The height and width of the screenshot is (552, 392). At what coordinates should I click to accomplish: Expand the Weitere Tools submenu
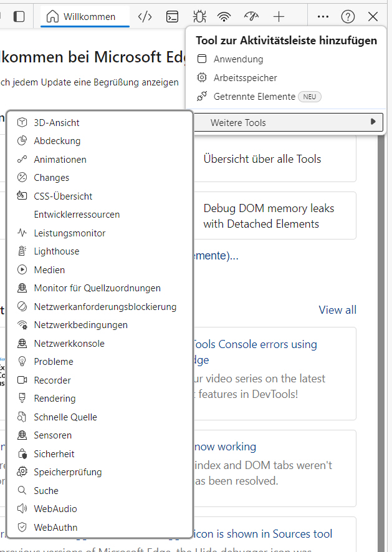click(287, 122)
